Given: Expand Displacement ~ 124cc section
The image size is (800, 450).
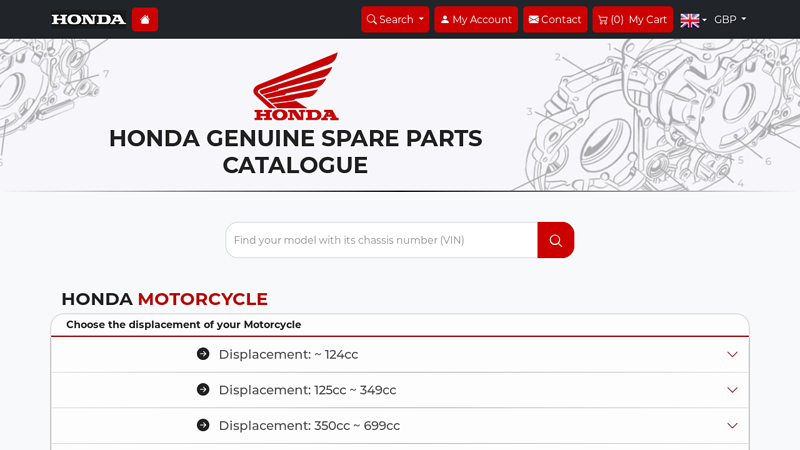Looking at the screenshot, I should click(x=400, y=355).
